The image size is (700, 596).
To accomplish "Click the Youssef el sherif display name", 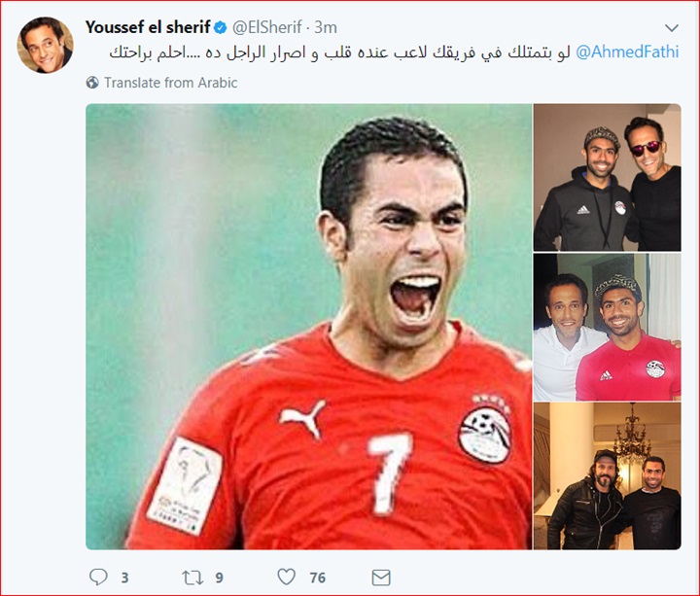I will [148, 27].
